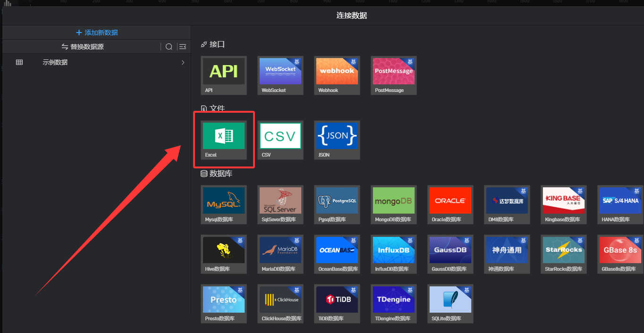The height and width of the screenshot is (333, 644).
Task: Click the 文件 section heading
Action: (213, 109)
